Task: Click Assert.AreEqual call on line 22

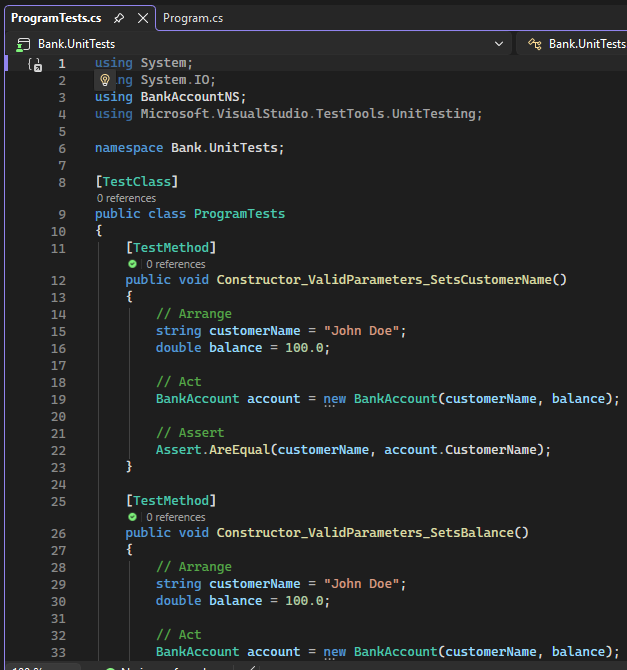Action: pos(213,450)
